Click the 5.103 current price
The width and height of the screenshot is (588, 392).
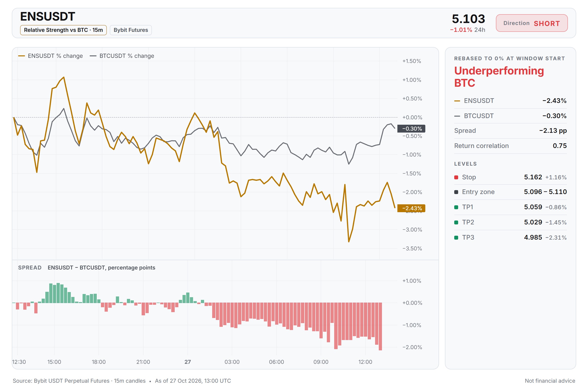(468, 19)
